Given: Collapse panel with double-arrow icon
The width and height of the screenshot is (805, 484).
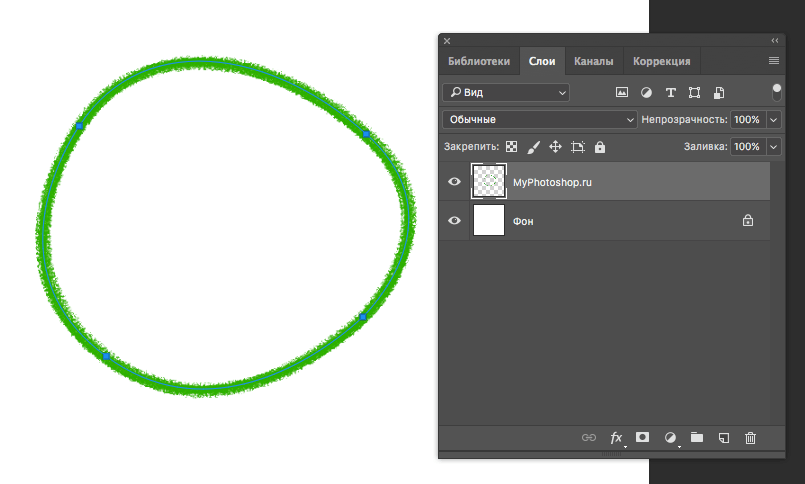Looking at the screenshot, I should (x=775, y=41).
